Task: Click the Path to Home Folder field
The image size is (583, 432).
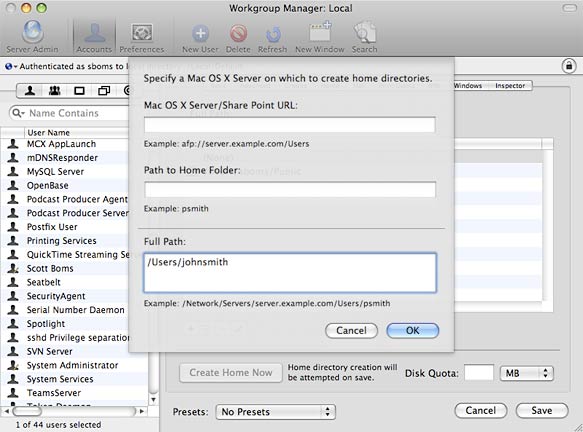Action: [290, 190]
